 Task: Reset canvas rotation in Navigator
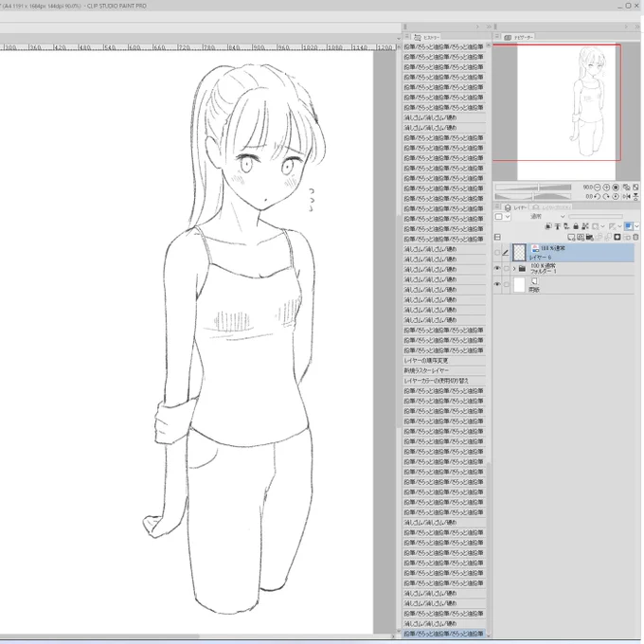pyautogui.click(x=616, y=197)
